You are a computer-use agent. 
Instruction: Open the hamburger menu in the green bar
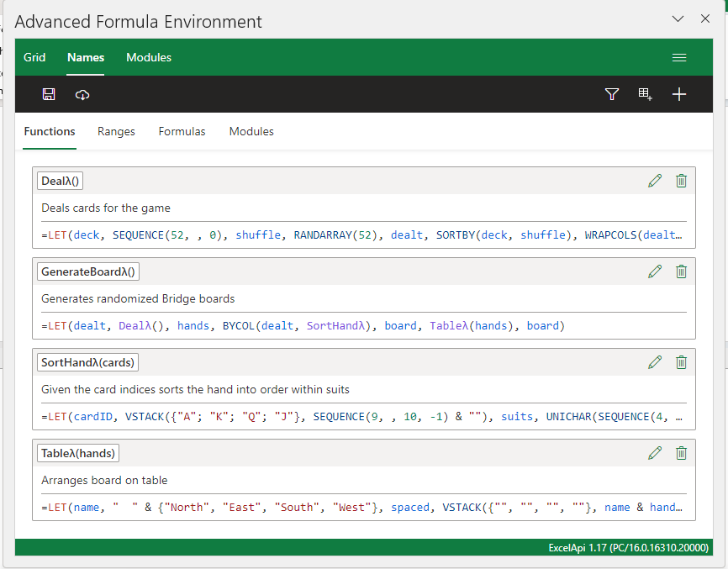(678, 57)
